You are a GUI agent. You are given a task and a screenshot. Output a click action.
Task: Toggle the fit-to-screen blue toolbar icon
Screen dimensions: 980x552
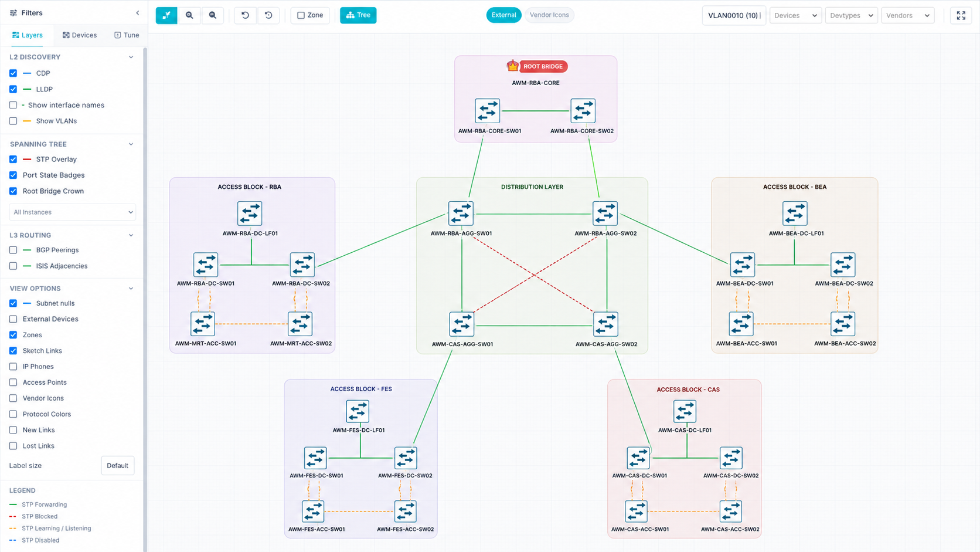(166, 15)
